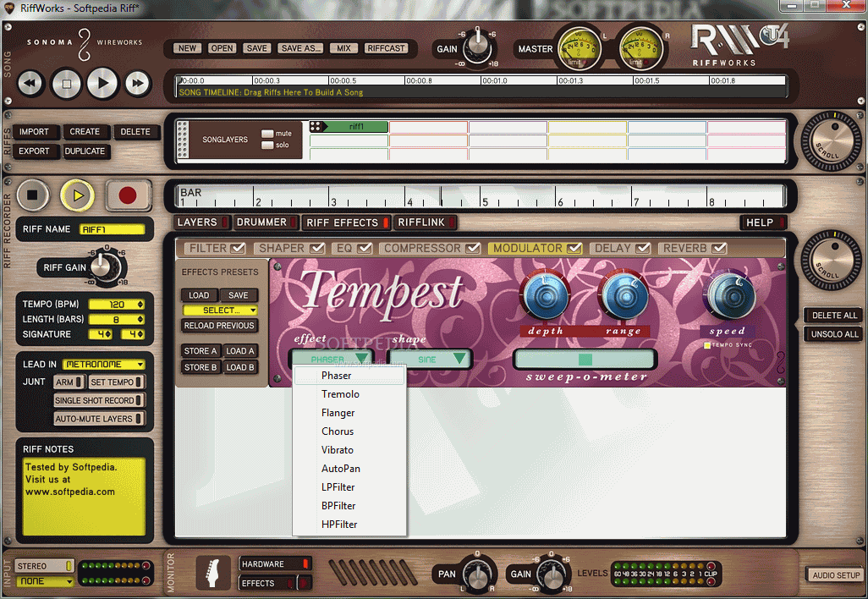
Task: Click the song layers drag handle
Action: (x=182, y=140)
